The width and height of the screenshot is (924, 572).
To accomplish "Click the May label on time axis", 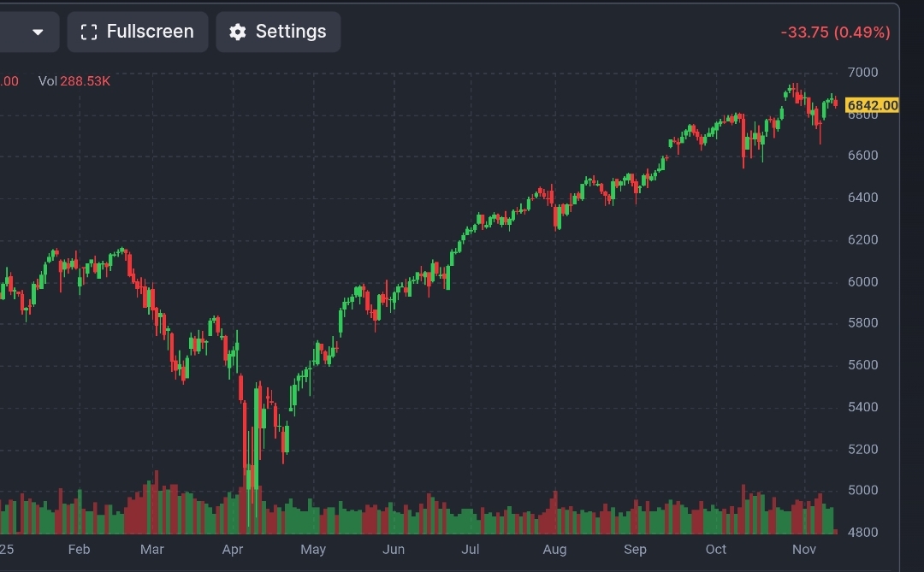I will pos(313,550).
